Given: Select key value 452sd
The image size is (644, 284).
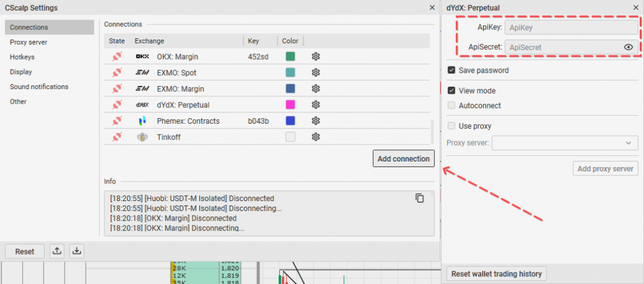Looking at the screenshot, I should pos(258,57).
